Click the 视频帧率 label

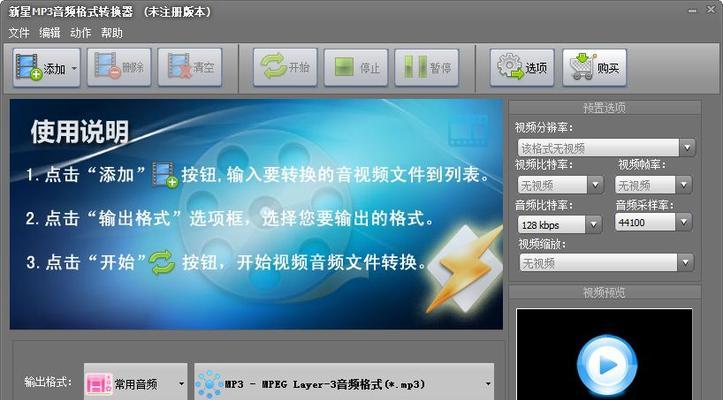click(x=642, y=164)
